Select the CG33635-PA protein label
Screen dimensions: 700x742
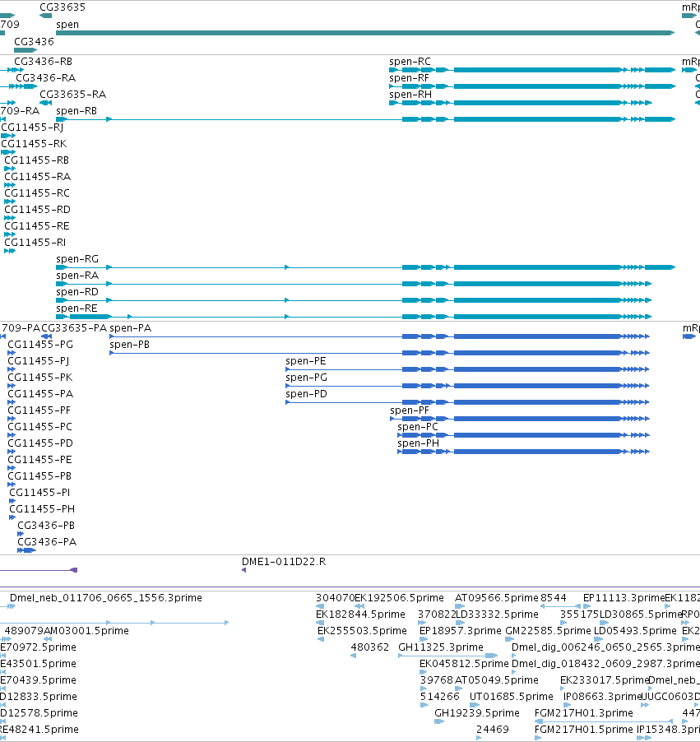click(x=74, y=328)
